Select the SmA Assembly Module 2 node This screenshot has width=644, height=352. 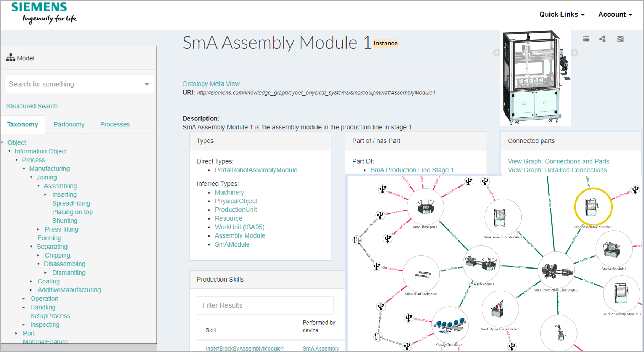pos(503,217)
